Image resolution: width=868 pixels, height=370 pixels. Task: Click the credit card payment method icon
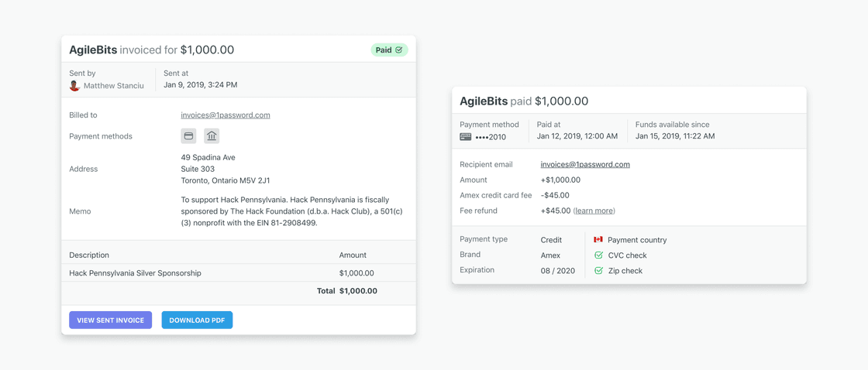(x=188, y=136)
